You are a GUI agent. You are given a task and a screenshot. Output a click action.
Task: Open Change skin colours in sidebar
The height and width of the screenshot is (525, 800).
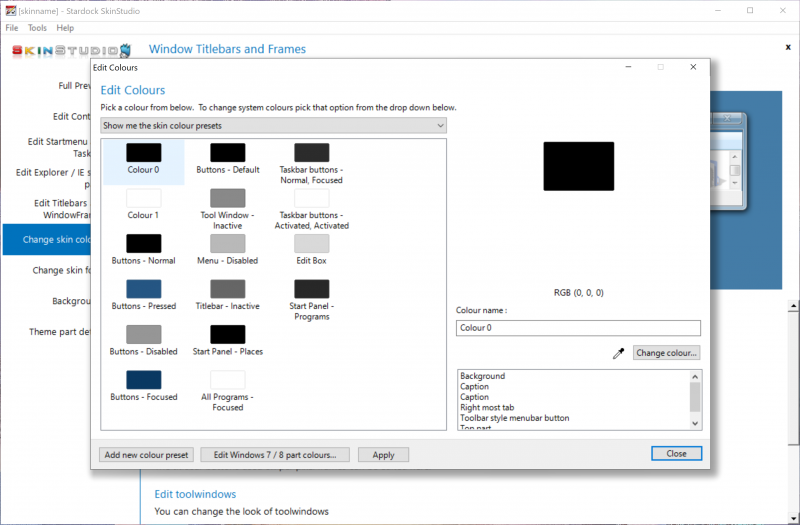47,239
